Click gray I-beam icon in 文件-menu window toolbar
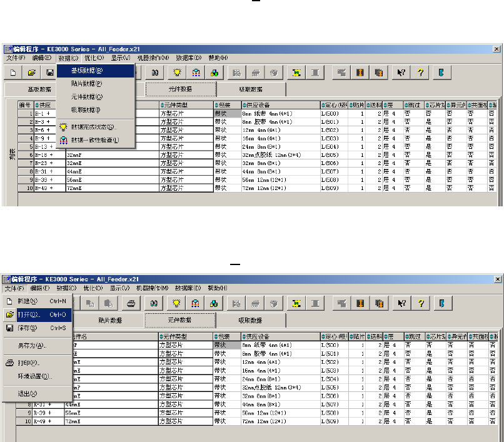 click(x=315, y=303)
